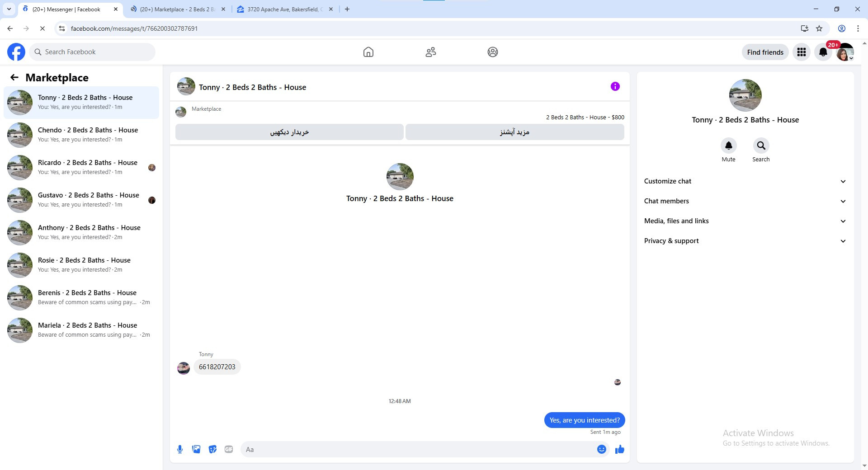Click the chat header title Tonny · 2 Beds
The image size is (868, 470).
click(x=252, y=87)
